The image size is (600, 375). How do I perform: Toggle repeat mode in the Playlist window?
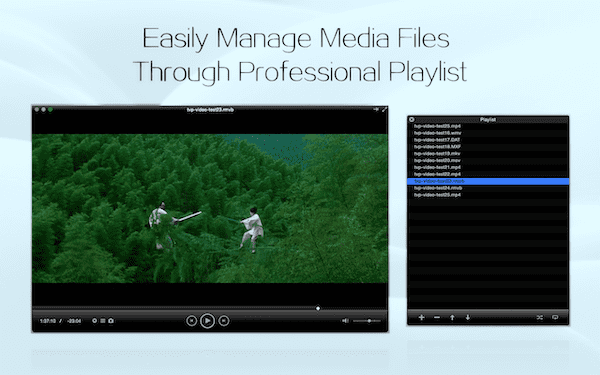(555, 317)
